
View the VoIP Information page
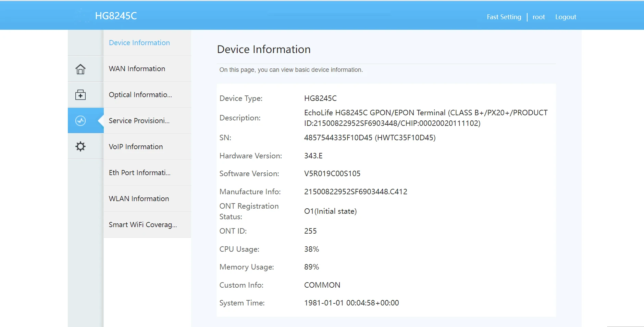pos(136,147)
